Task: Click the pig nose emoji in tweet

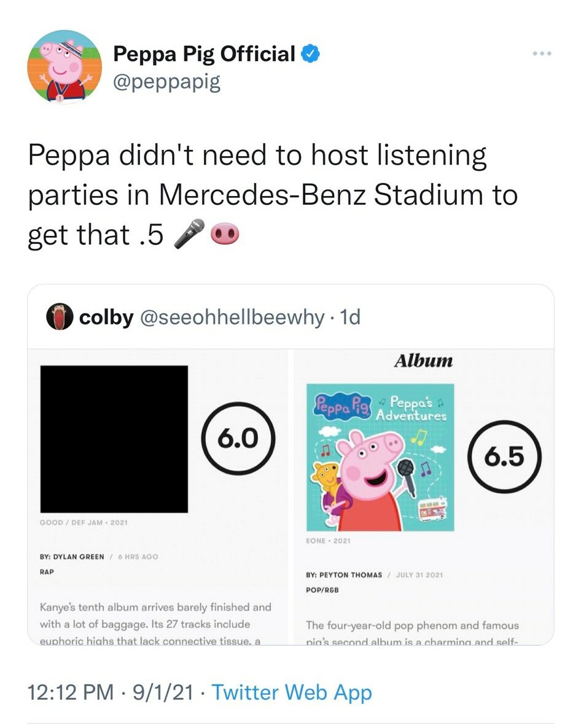Action: tap(225, 234)
